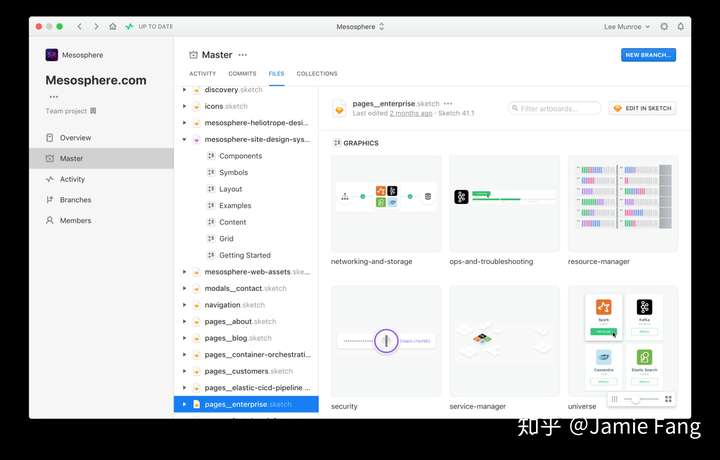Image resolution: width=720 pixels, height=460 pixels.
Task: Click the Layout page icon
Action: point(211,189)
